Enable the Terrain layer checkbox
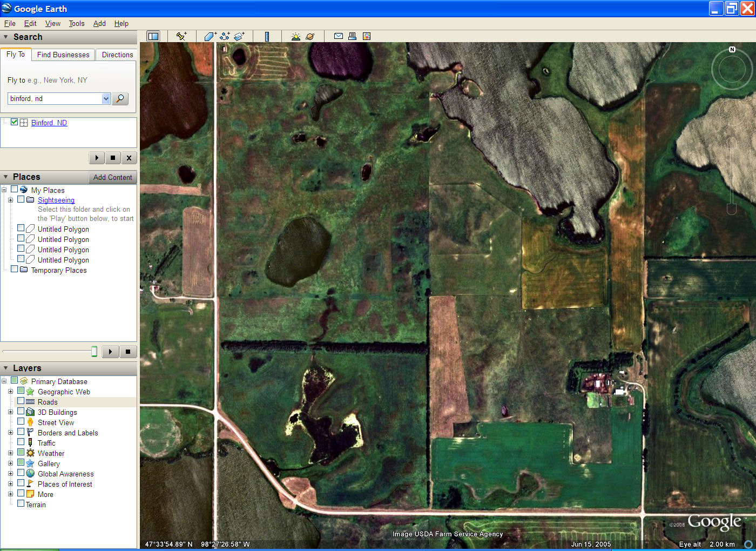The image size is (756, 551). click(21, 503)
